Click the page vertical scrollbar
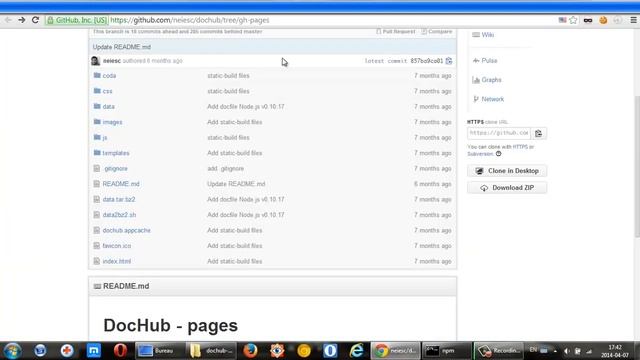640x360 pixels. coord(637,166)
